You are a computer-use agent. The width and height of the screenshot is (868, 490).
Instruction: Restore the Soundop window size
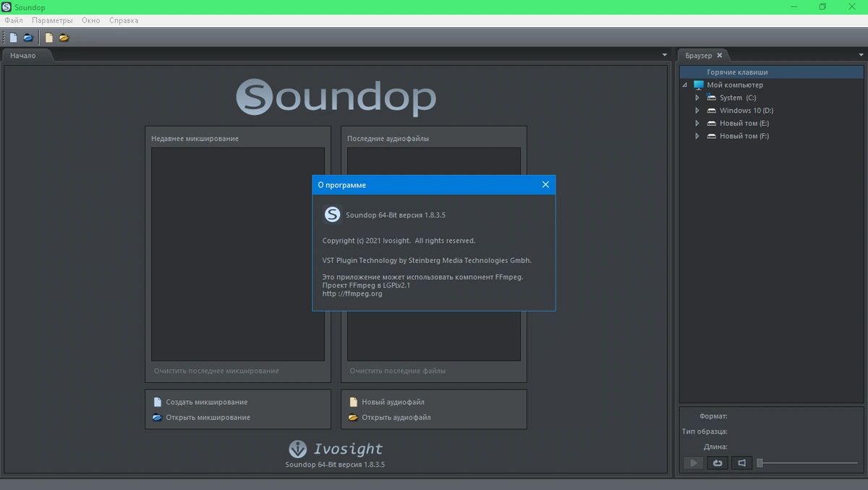click(x=822, y=7)
